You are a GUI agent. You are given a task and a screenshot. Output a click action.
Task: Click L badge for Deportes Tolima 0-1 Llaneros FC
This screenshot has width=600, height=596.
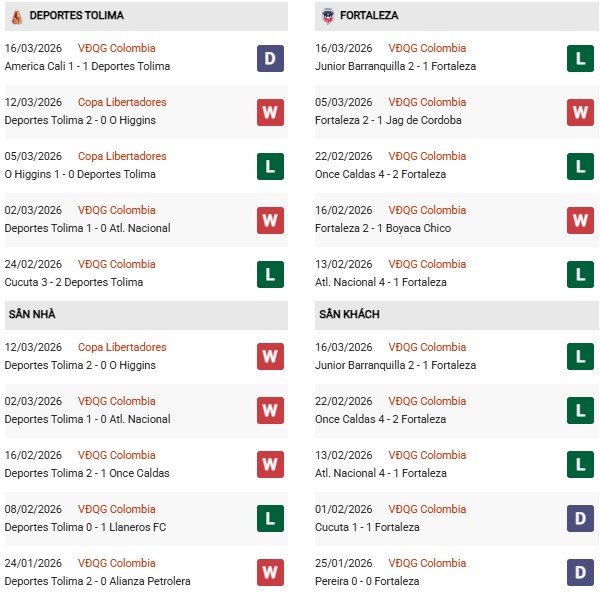[x=270, y=519]
